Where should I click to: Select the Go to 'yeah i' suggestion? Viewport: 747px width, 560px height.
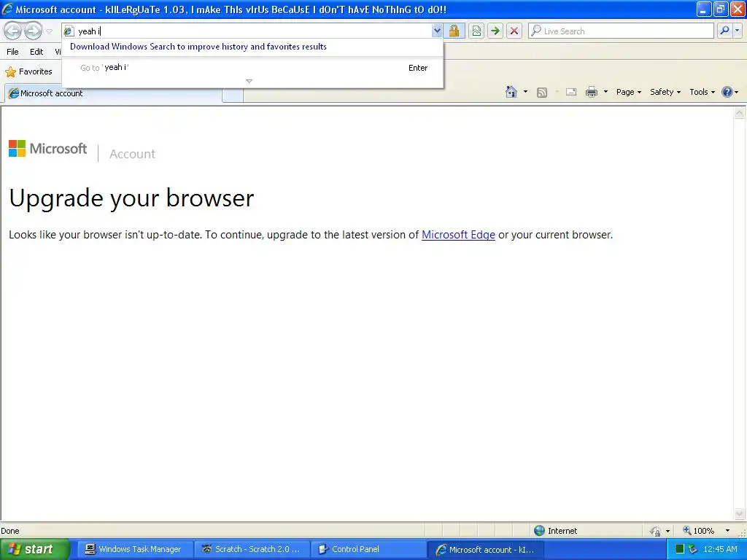point(252,68)
